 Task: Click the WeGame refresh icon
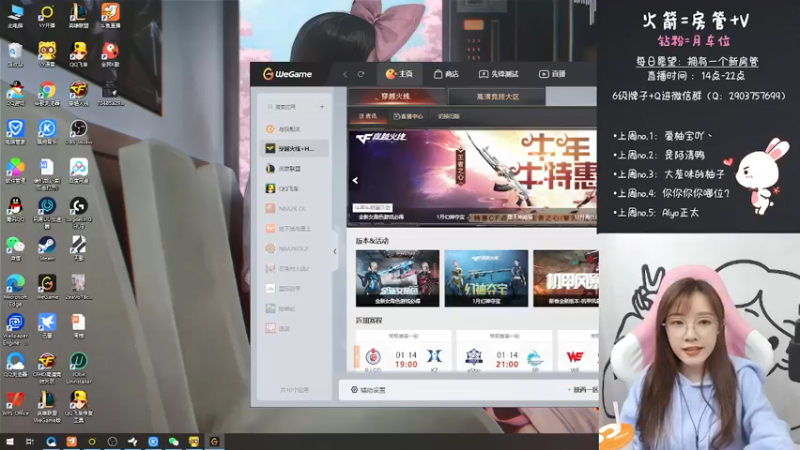(x=361, y=74)
